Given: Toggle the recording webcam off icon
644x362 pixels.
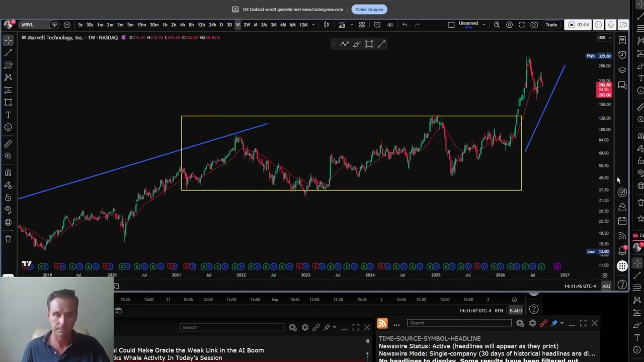Looking at the screenshot, I should click(x=623, y=25).
